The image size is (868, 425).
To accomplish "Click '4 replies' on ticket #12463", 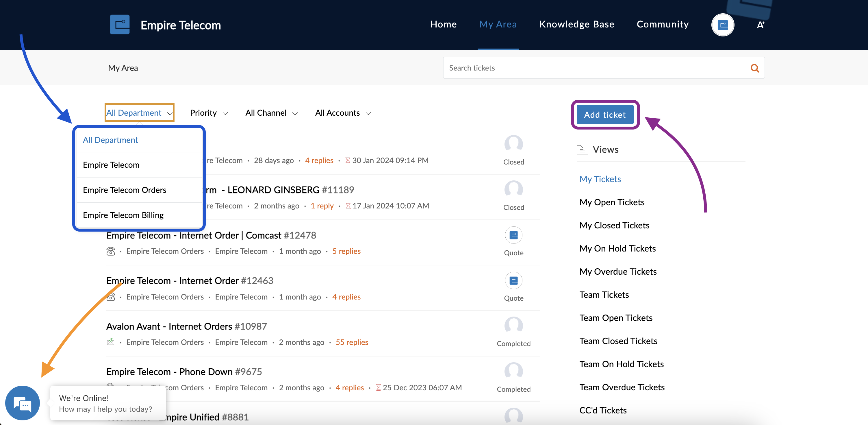I will tap(346, 297).
